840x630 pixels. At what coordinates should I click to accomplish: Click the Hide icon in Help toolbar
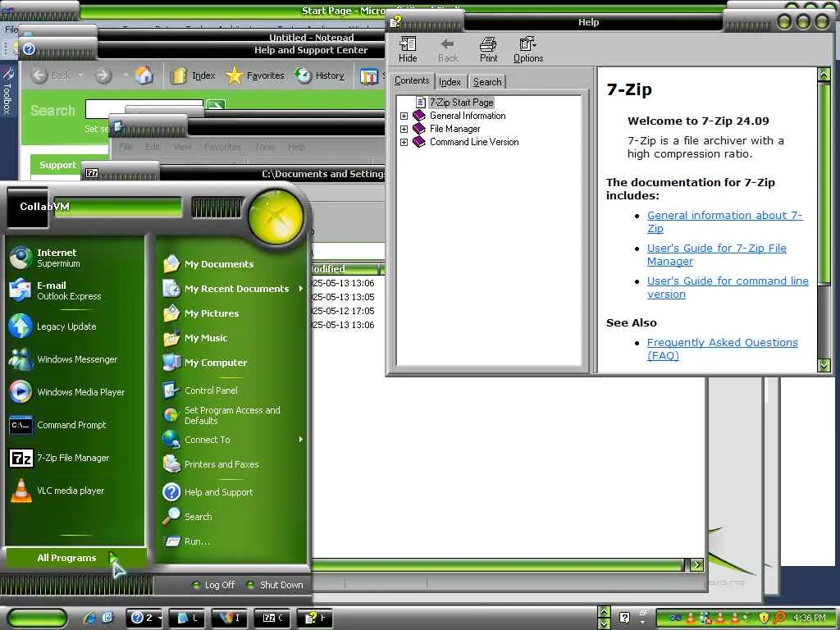[x=408, y=49]
